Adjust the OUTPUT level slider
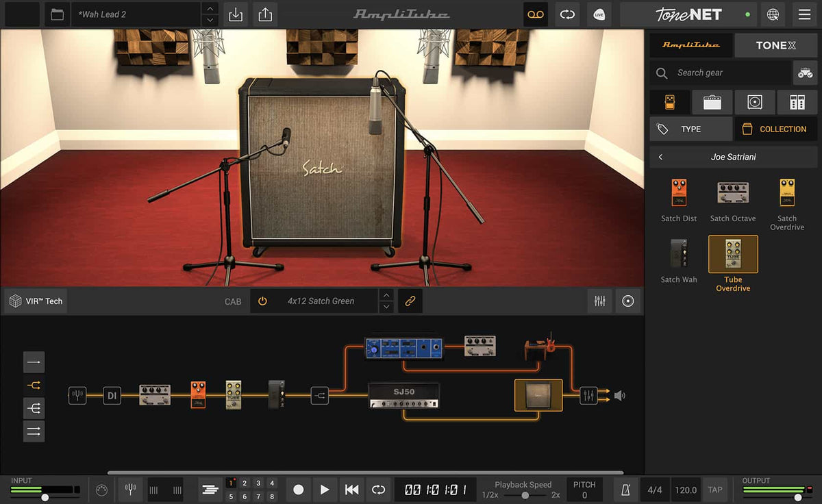The width and height of the screenshot is (822, 504). click(x=799, y=497)
